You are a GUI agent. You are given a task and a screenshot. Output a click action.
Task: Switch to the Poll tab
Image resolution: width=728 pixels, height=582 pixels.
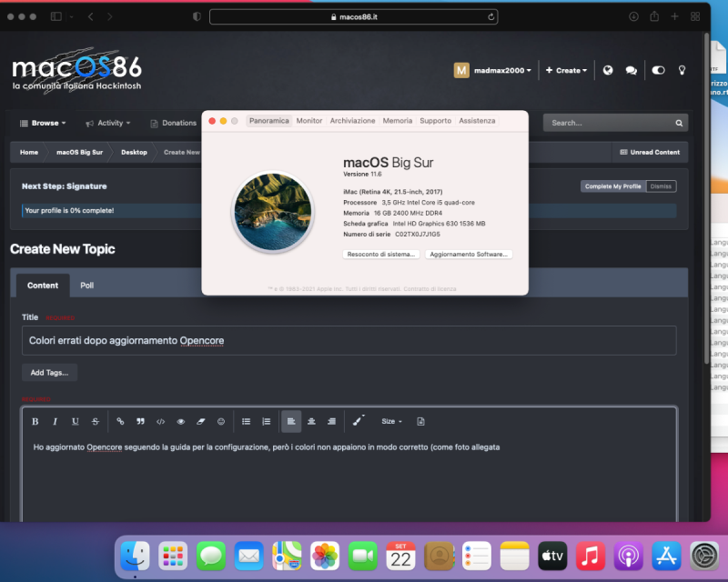pos(86,286)
